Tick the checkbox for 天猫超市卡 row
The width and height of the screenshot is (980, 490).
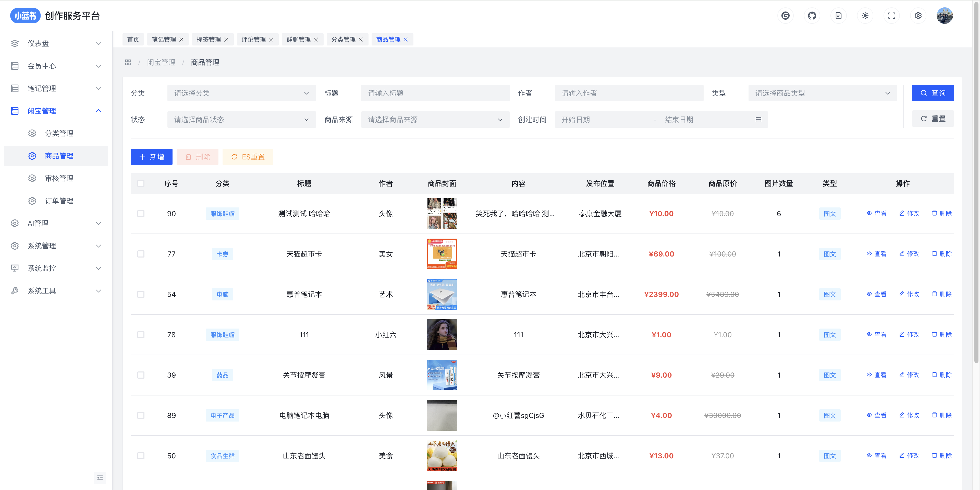point(141,254)
